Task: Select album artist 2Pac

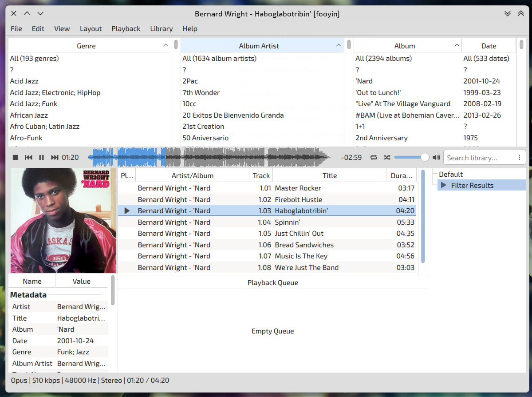Action: (x=262, y=81)
